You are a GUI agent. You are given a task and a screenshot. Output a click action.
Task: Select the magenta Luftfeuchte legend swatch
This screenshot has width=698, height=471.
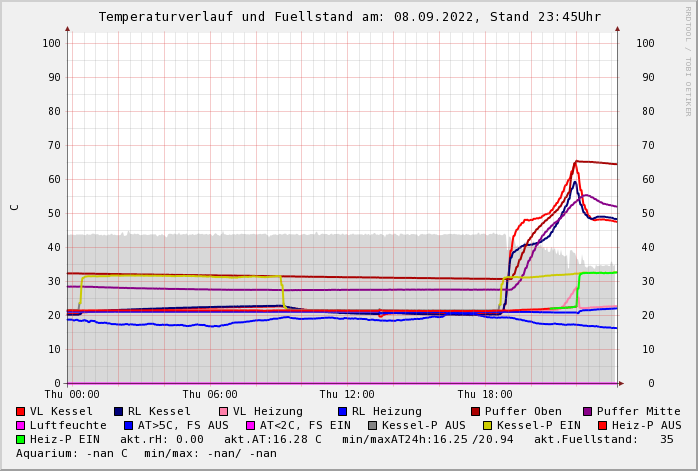coord(20,425)
